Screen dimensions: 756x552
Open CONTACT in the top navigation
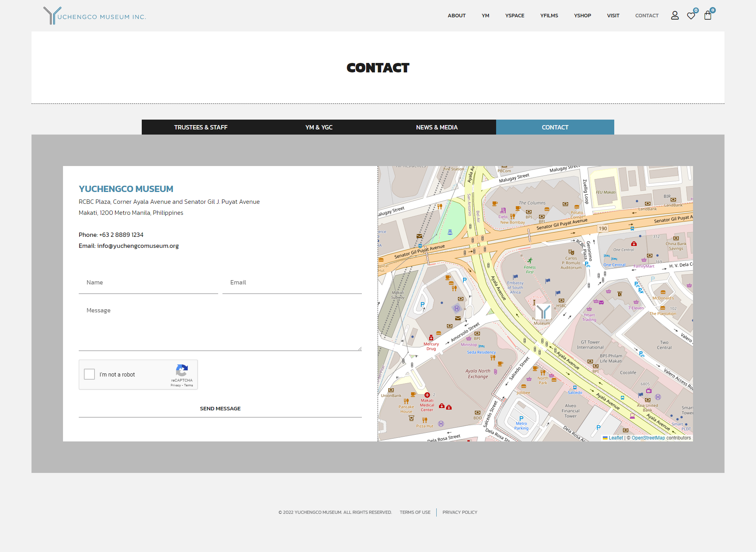(x=647, y=16)
